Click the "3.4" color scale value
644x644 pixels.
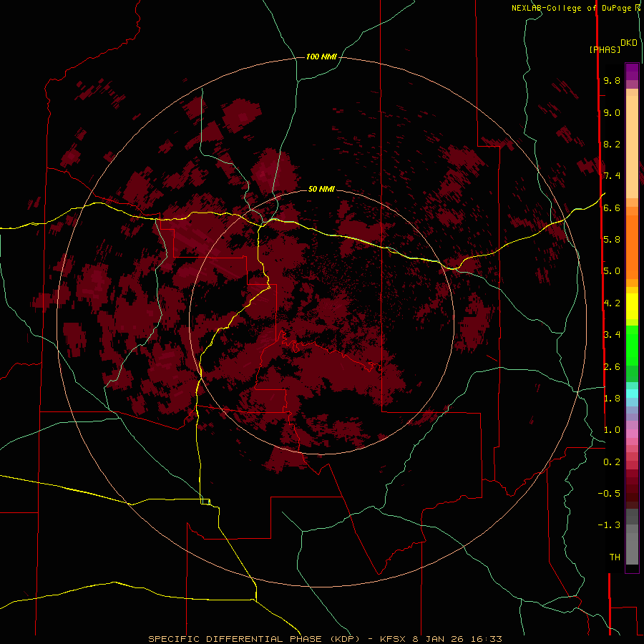click(612, 335)
